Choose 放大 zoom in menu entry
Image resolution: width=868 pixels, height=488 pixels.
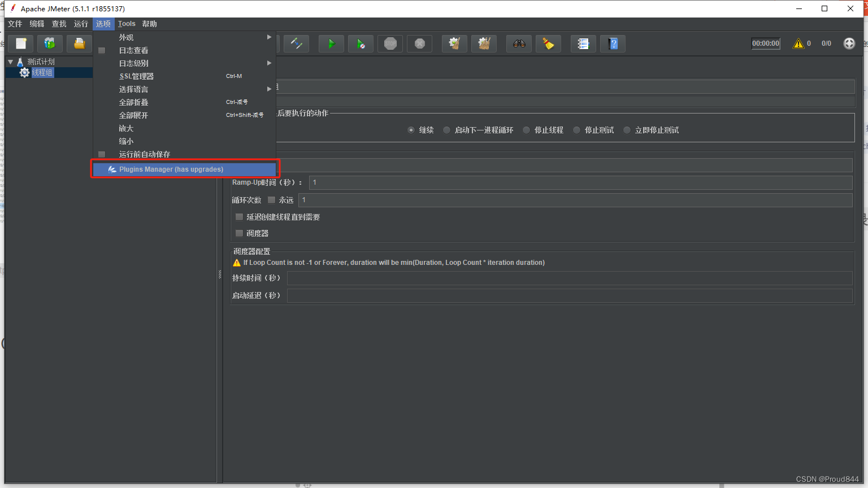184,128
